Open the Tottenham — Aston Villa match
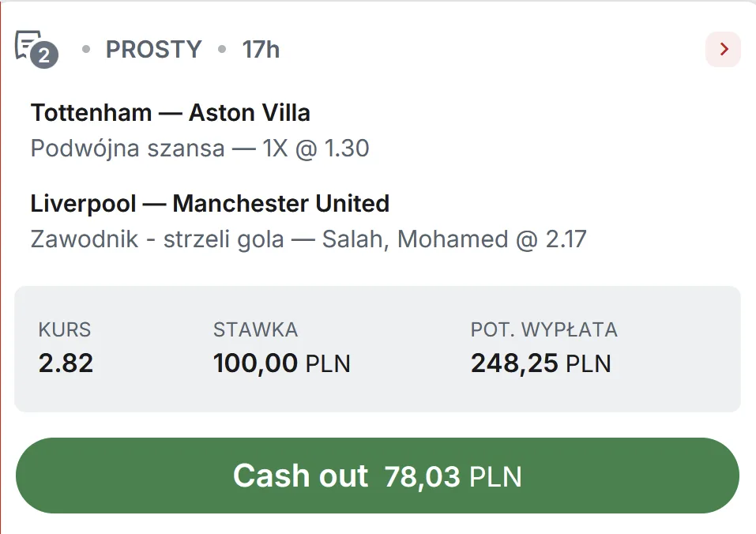756x534 pixels. click(171, 113)
